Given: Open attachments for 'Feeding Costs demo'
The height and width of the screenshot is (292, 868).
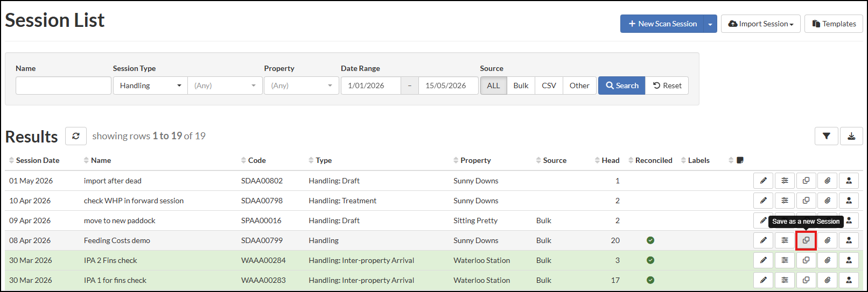Looking at the screenshot, I should click(828, 240).
